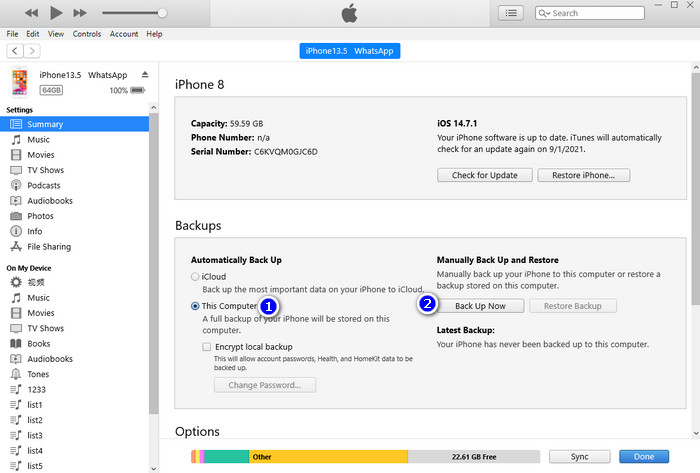The height and width of the screenshot is (473, 700).
Task: Click the Phone Number label
Action: (222, 137)
